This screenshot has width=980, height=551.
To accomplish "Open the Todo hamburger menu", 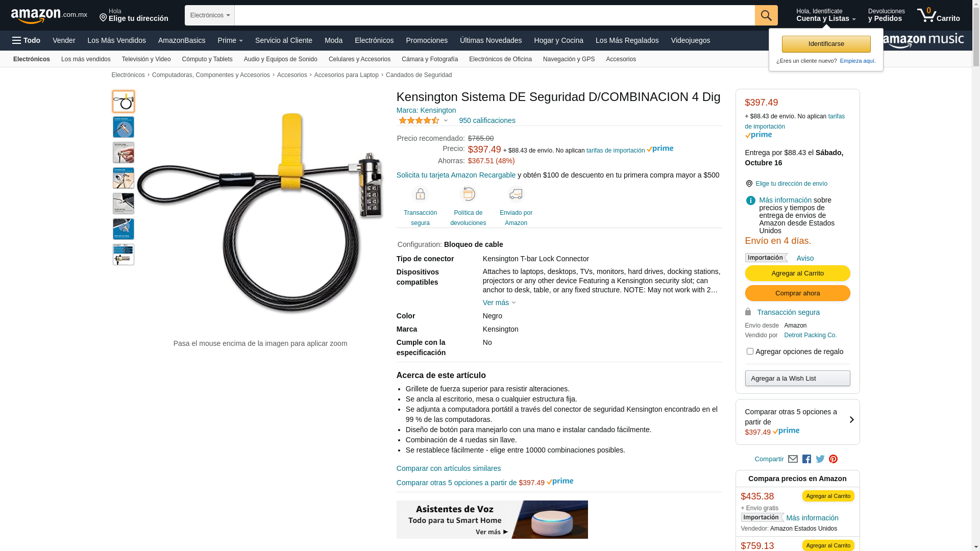I will 27,40.
